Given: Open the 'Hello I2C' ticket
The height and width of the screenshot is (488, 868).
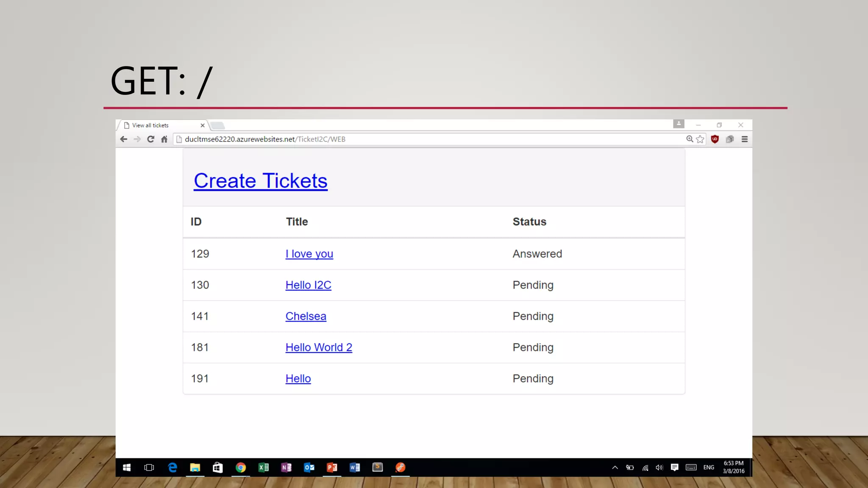Looking at the screenshot, I should 308,285.
